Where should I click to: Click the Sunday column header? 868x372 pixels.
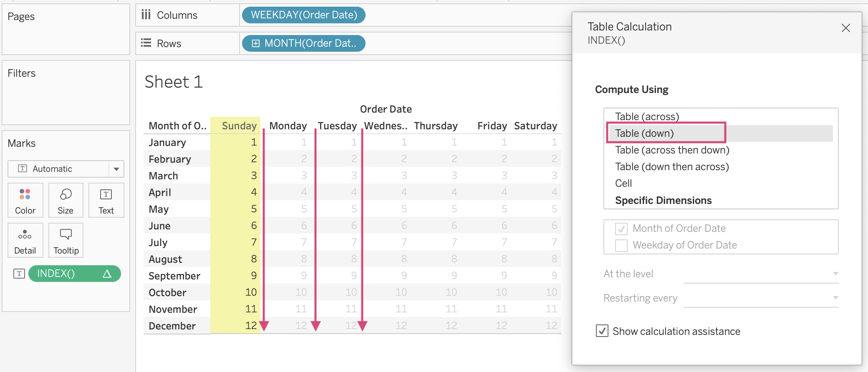(x=239, y=126)
